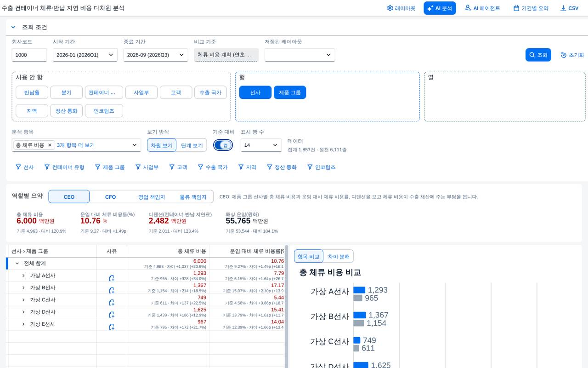Click the 총 체류 비용 KPI value 6.000
Screen dimensions: 588x368
point(27,221)
